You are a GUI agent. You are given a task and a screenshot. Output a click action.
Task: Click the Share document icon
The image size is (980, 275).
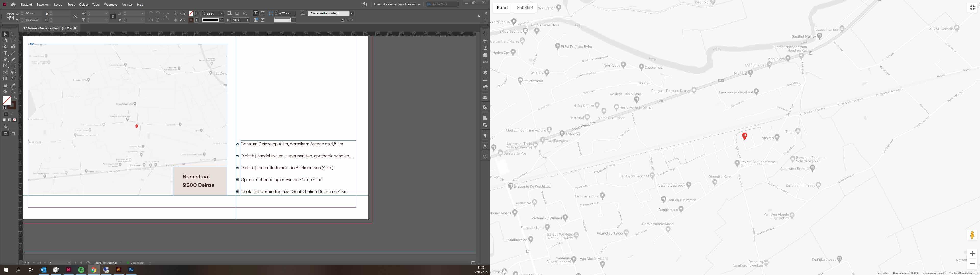point(364,5)
